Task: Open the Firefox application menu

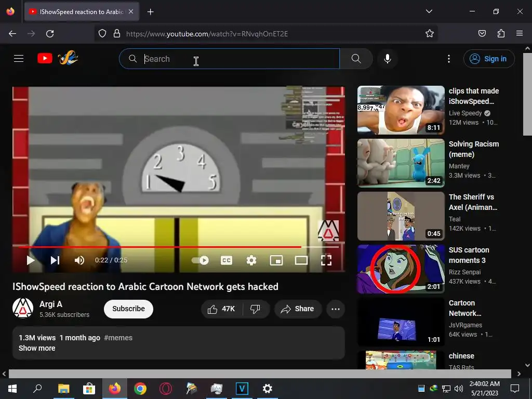Action: pyautogui.click(x=520, y=34)
